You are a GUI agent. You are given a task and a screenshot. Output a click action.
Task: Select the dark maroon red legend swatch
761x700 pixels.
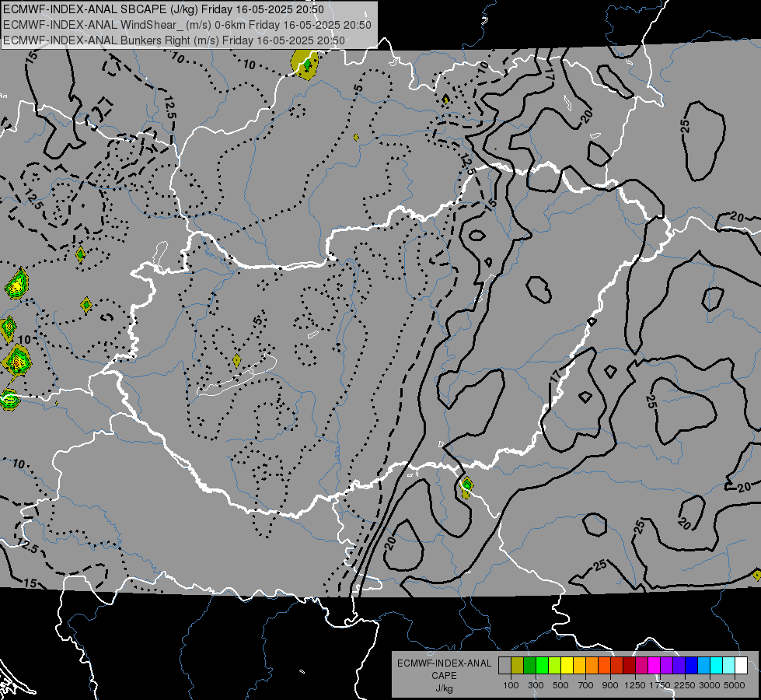click(629, 666)
